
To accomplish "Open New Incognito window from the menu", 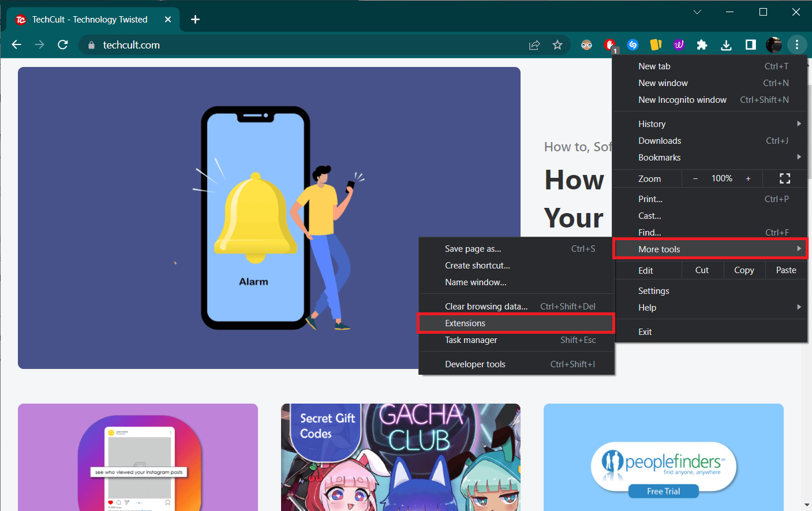I will point(682,99).
